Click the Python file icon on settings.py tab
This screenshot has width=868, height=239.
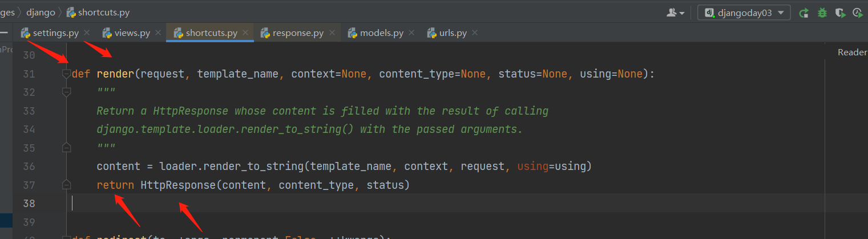click(26, 33)
